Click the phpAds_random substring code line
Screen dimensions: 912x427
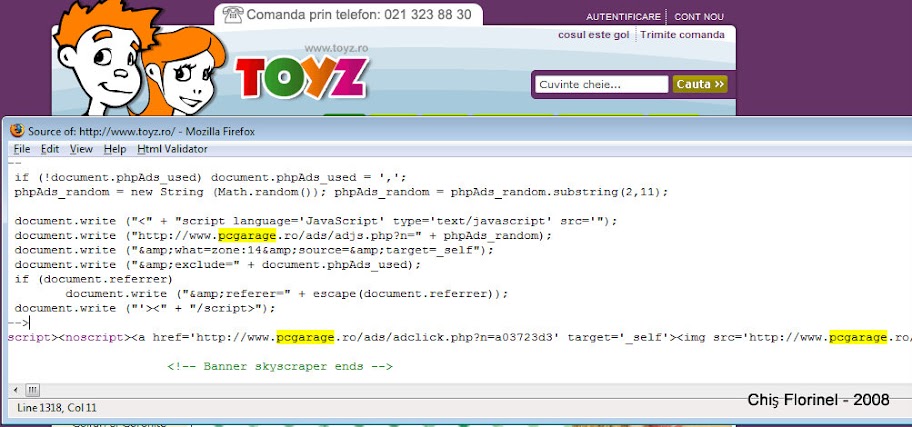(x=341, y=192)
